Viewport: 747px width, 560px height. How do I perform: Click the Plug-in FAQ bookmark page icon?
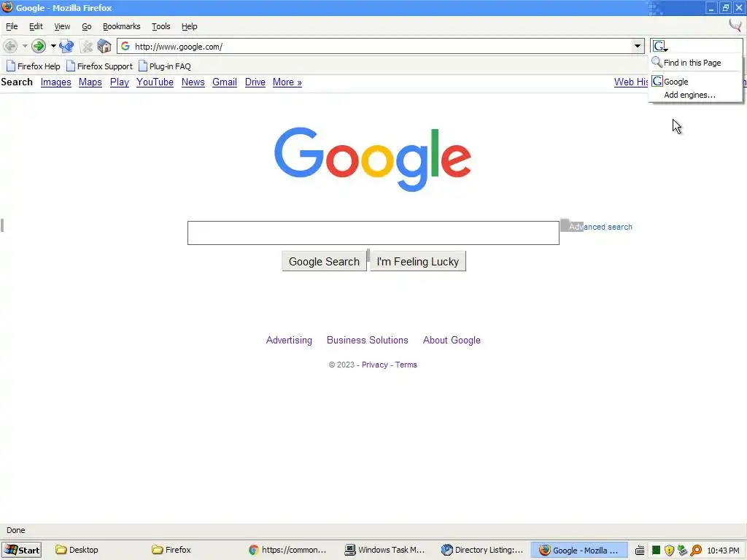pos(143,66)
